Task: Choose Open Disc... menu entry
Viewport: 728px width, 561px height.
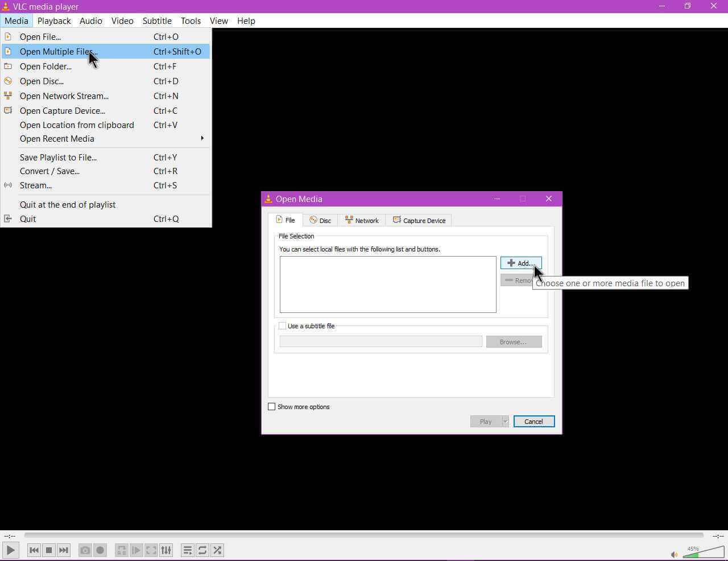Action: tap(106, 81)
